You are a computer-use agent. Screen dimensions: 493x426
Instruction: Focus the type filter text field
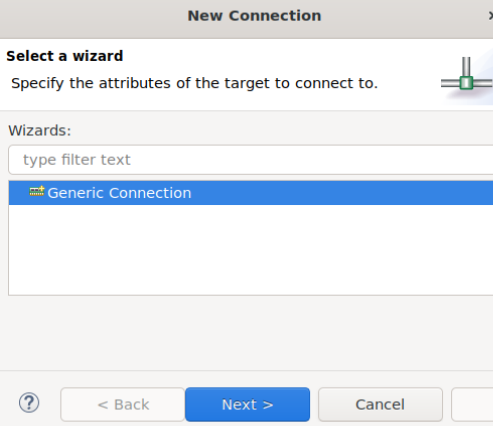(x=251, y=160)
